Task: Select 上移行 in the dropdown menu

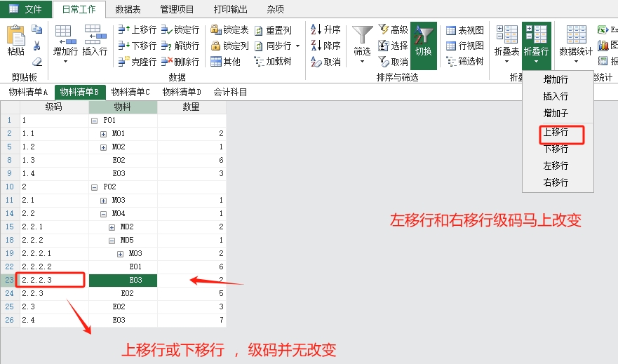Action: [x=556, y=132]
